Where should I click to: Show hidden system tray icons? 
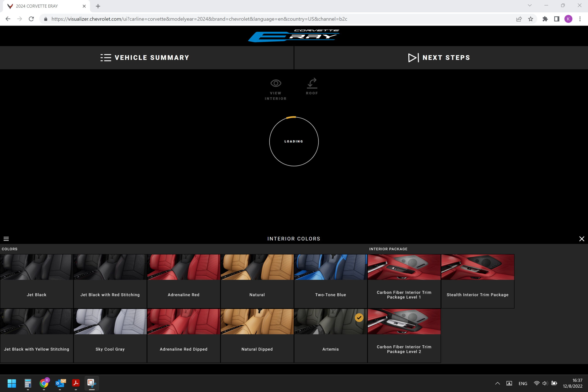coord(497,383)
